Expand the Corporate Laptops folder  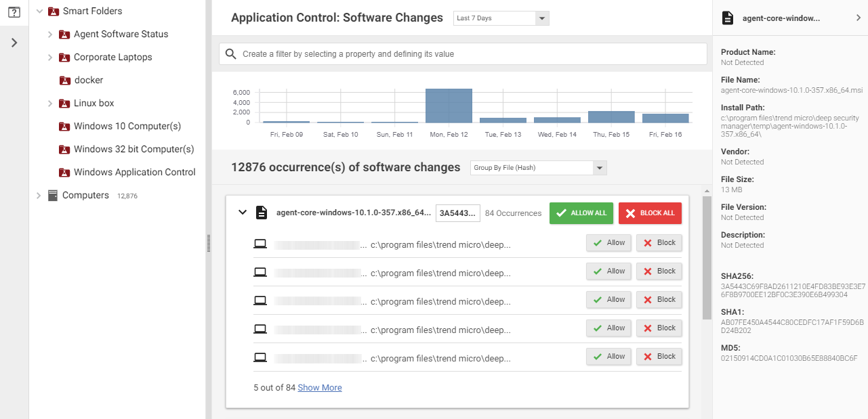[x=50, y=58]
